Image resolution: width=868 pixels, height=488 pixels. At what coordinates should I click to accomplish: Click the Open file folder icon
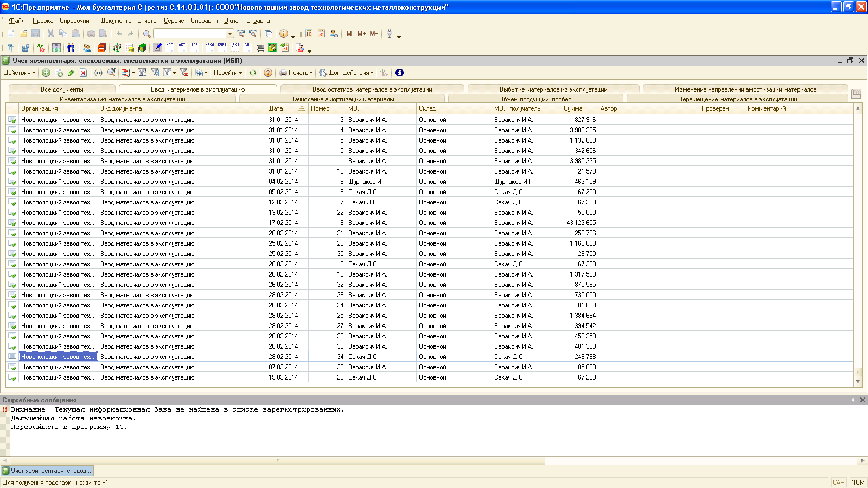[x=23, y=34]
